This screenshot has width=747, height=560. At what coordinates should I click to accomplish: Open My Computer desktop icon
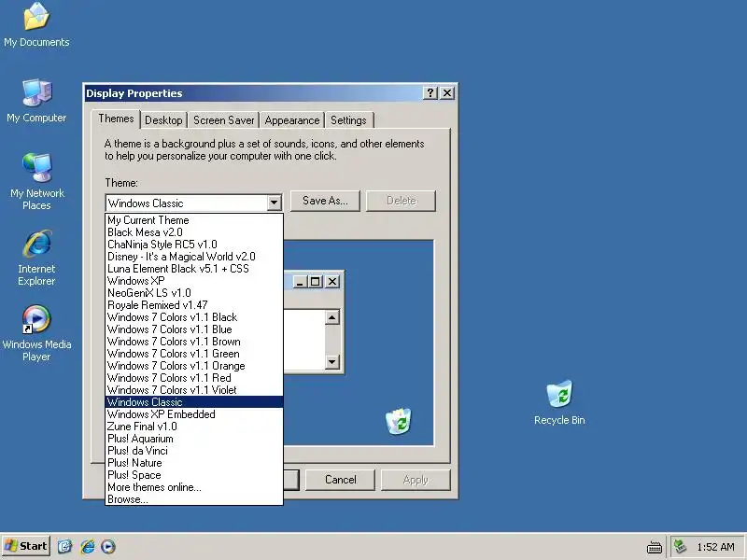36,101
